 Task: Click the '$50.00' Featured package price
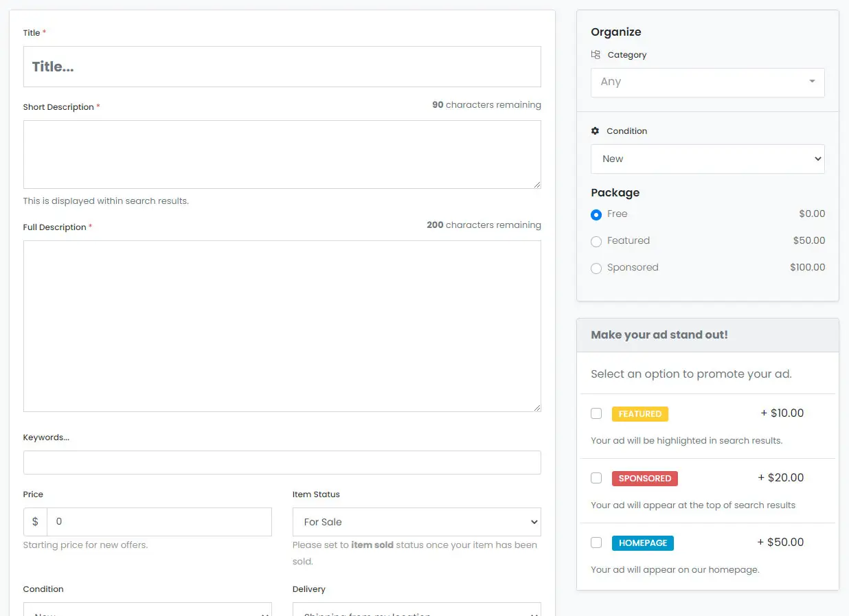coord(809,240)
